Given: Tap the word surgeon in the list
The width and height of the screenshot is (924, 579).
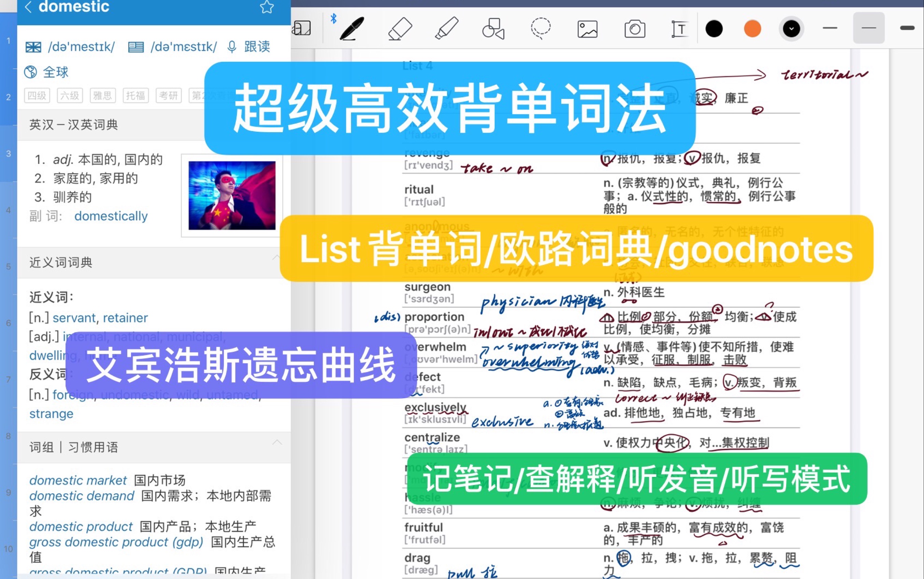Looking at the screenshot, I should pos(428,287).
